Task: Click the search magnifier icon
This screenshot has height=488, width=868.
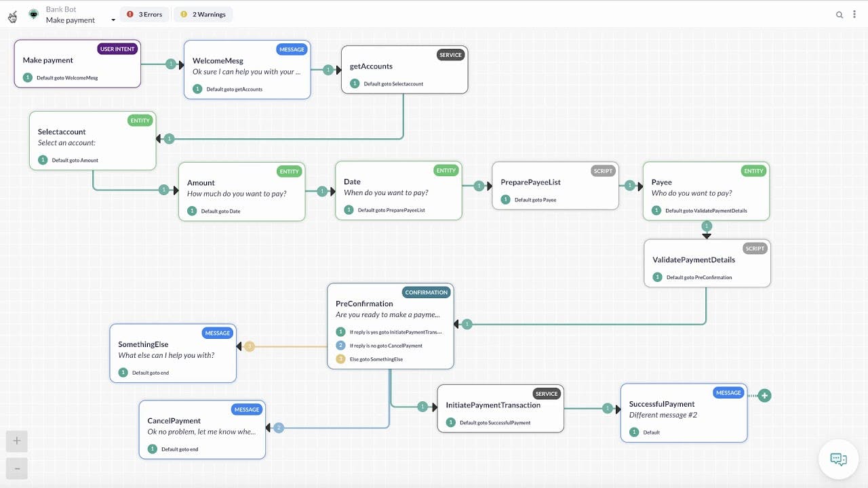Action: coord(840,15)
